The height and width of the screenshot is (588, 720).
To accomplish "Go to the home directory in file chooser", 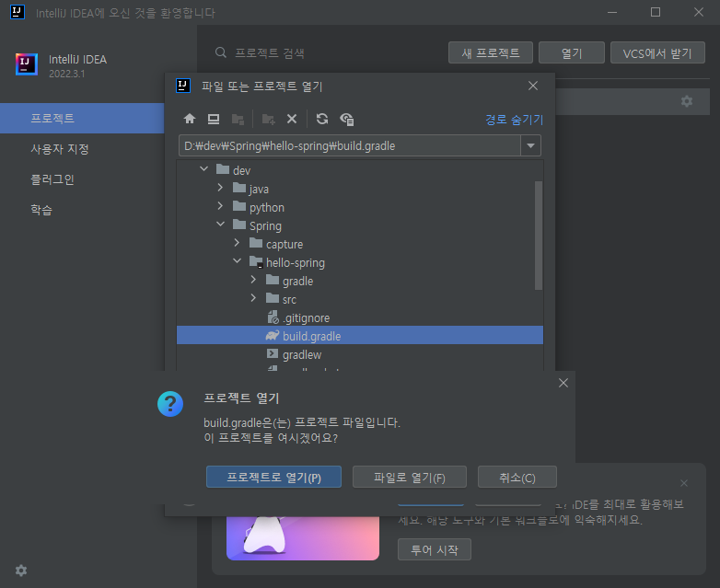I will point(190,120).
